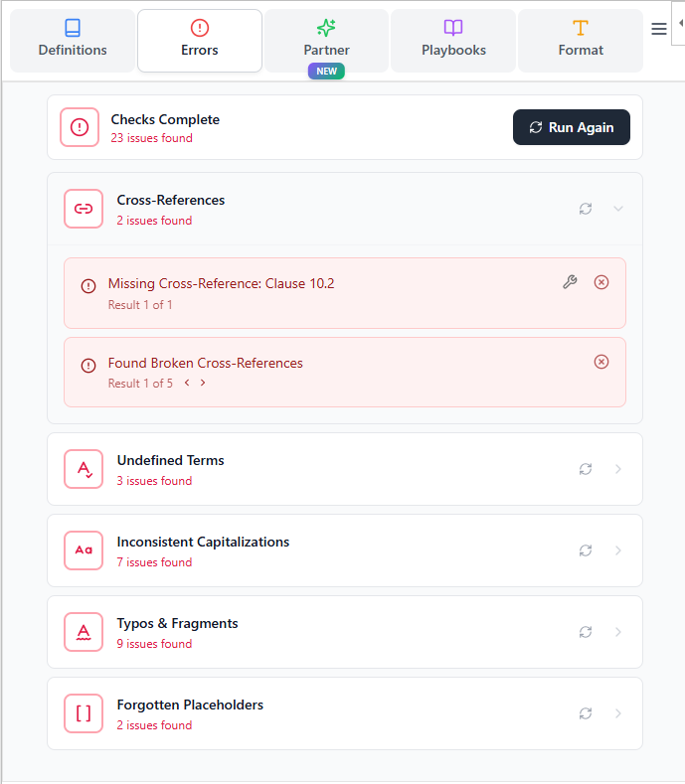Screen dimensions: 685x784
Task: Go to next broken cross-reference result
Action: pyautogui.click(x=203, y=384)
